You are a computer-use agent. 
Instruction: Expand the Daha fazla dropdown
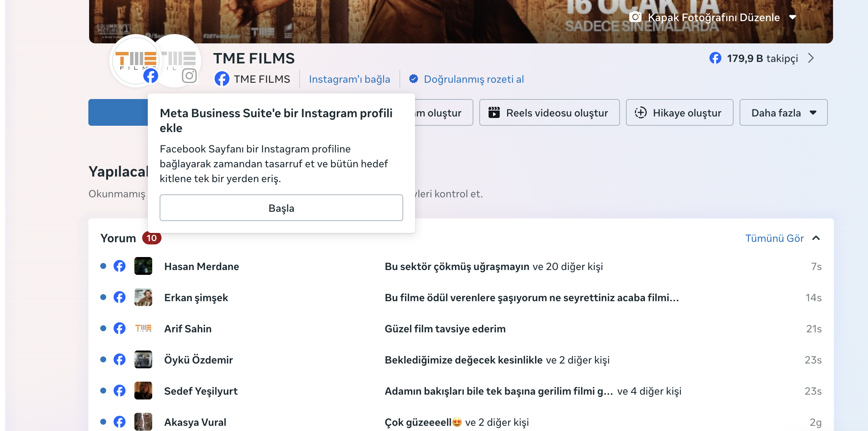pos(783,112)
